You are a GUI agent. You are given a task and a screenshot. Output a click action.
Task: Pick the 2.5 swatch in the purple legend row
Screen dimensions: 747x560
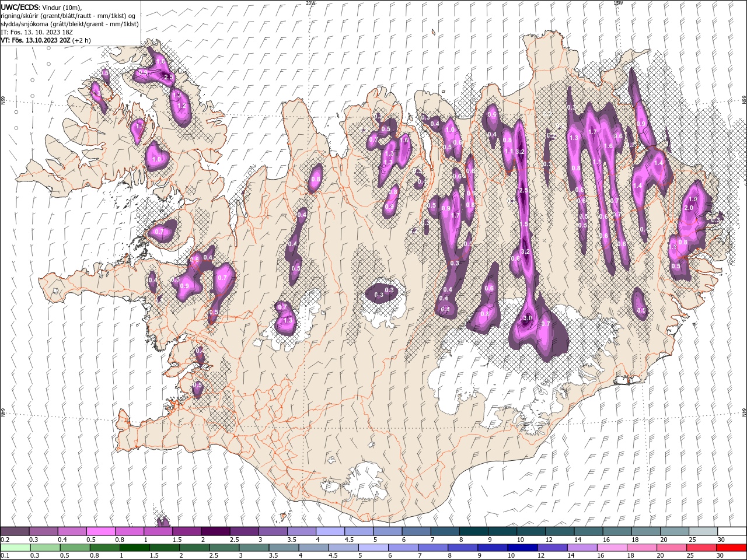(243, 531)
